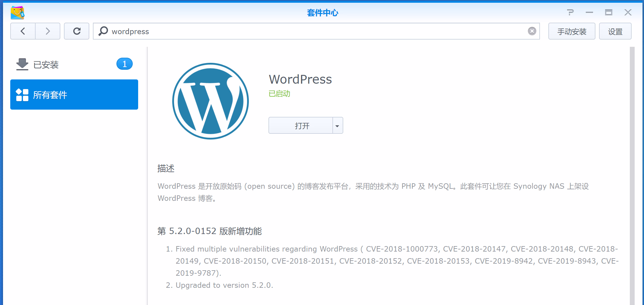Click the WordPress package title

(x=300, y=79)
